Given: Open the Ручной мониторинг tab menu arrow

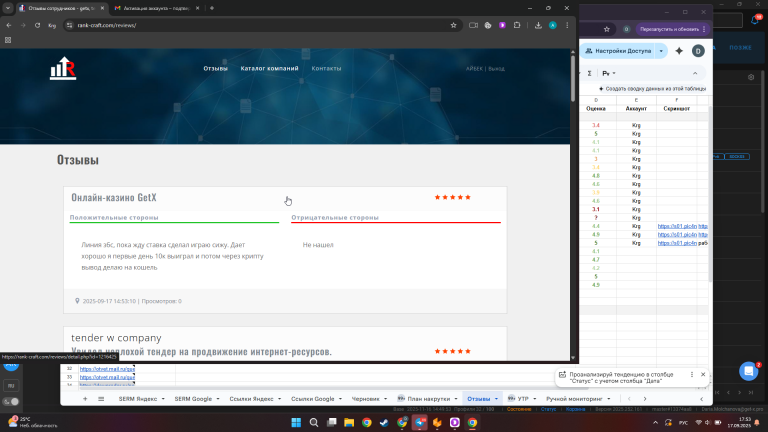Looking at the screenshot, I should (x=609, y=399).
